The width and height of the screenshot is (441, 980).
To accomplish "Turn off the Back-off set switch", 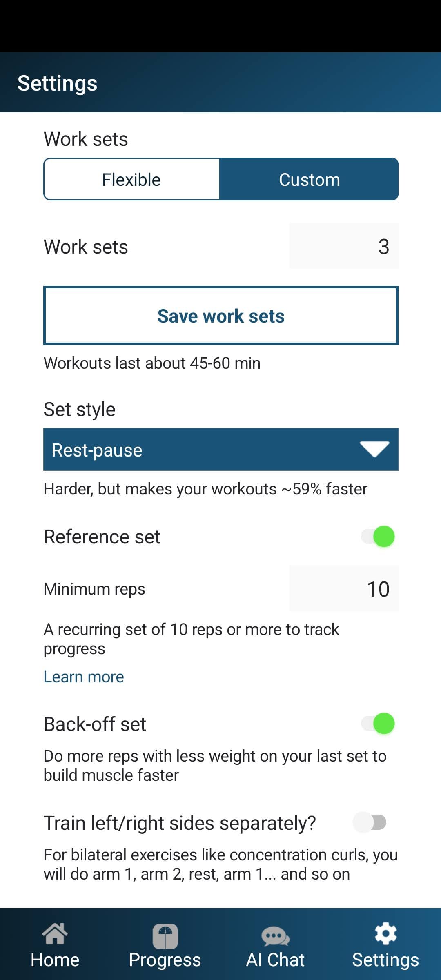I will [378, 724].
